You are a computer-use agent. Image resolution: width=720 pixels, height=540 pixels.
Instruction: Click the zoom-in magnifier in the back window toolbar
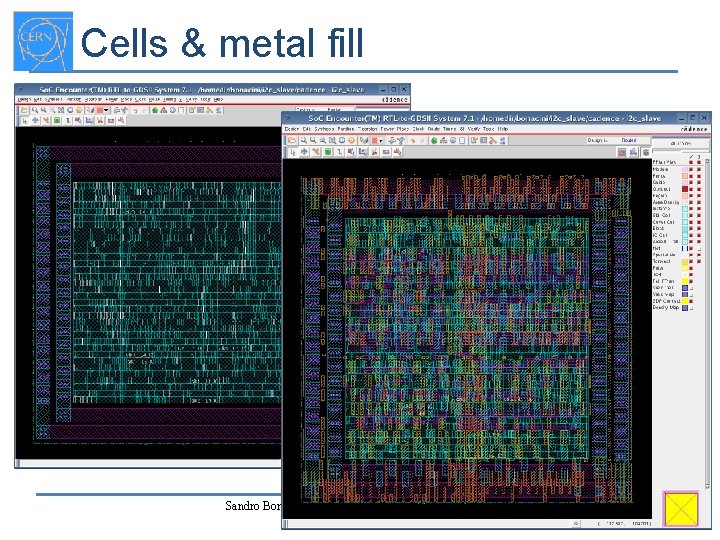34,110
